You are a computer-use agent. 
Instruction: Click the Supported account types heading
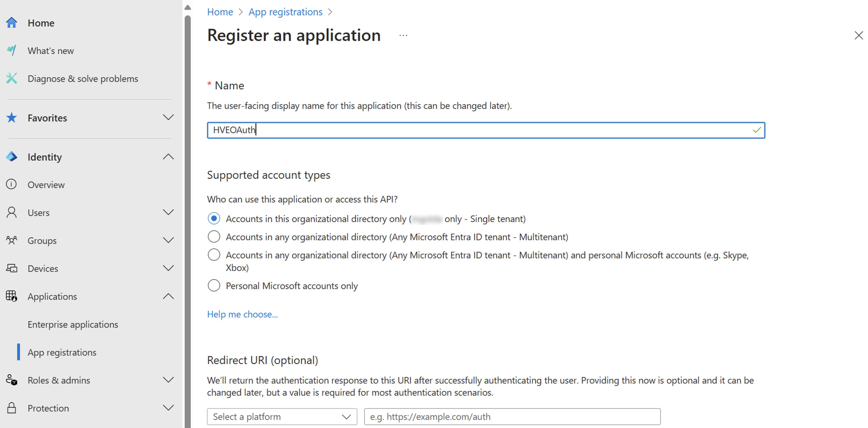(x=269, y=175)
